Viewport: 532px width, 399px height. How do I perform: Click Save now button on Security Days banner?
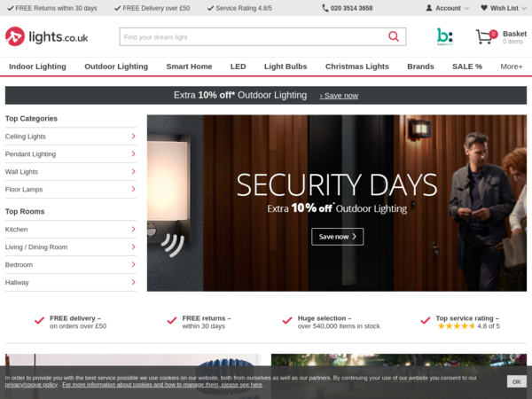[x=337, y=237]
